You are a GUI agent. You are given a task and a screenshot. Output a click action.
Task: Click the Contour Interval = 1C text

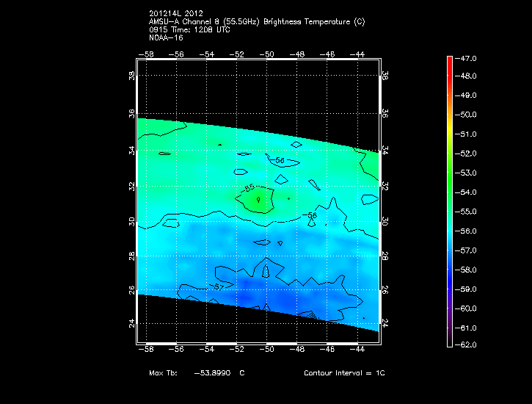coord(344,374)
